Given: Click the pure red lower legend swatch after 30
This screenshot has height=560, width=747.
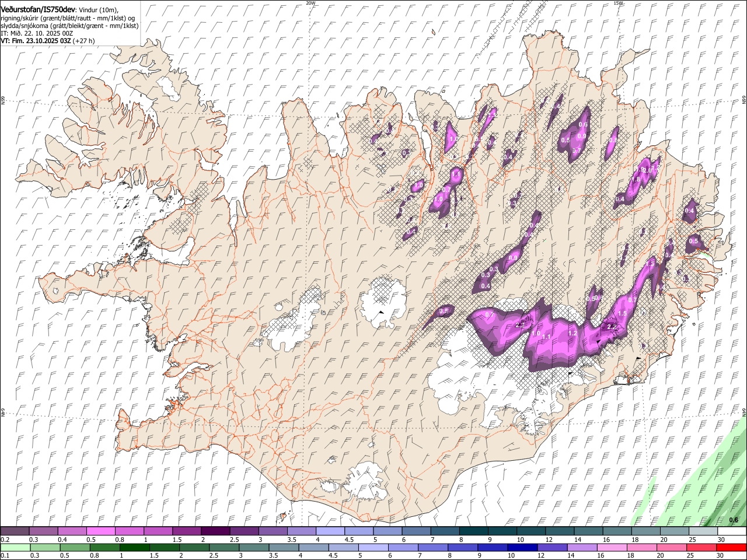Looking at the screenshot, I should tap(731, 547).
